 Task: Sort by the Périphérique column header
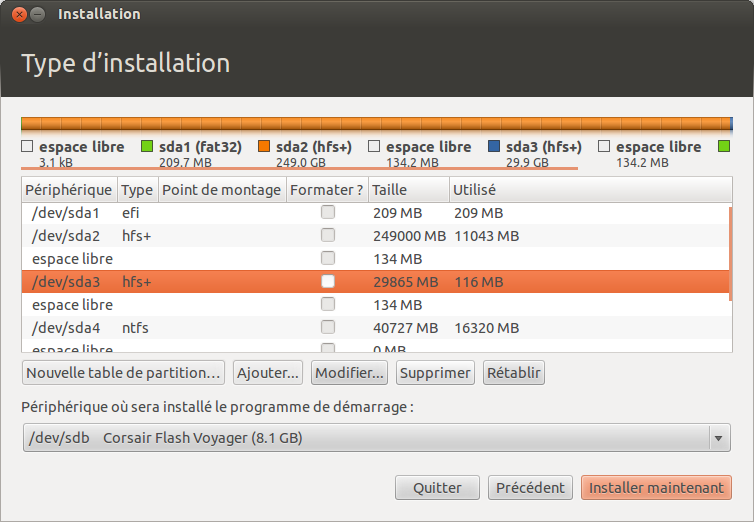pyautogui.click(x=68, y=189)
